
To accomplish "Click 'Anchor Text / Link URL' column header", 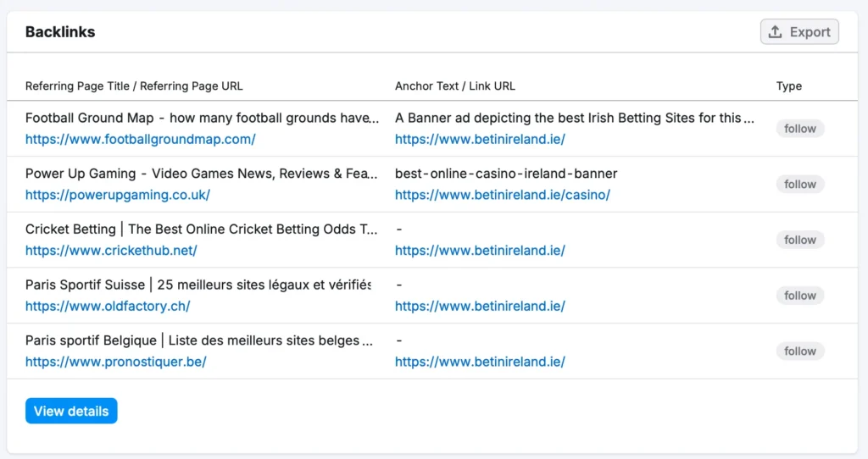I will (x=455, y=86).
